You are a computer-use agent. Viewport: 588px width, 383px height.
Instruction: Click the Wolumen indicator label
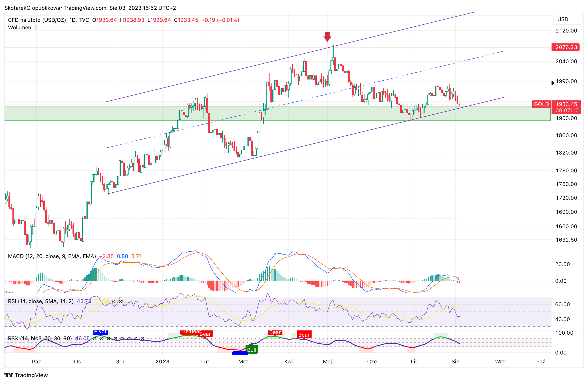(20, 27)
